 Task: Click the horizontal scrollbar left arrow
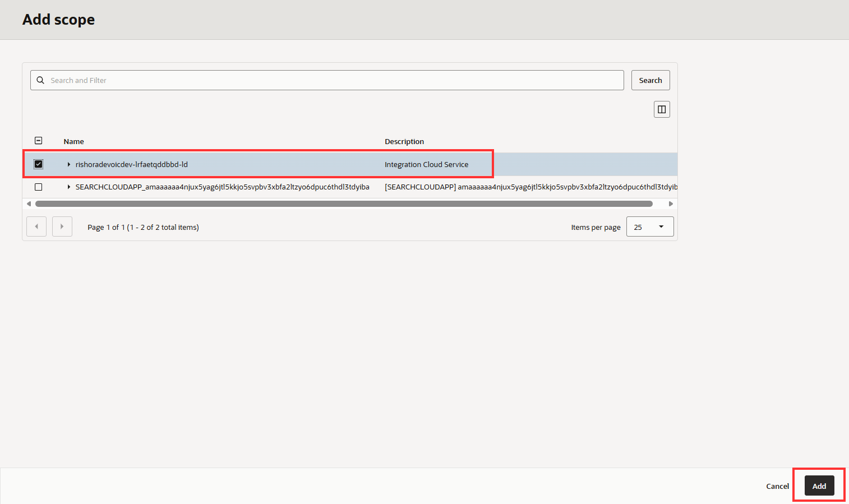(29, 204)
